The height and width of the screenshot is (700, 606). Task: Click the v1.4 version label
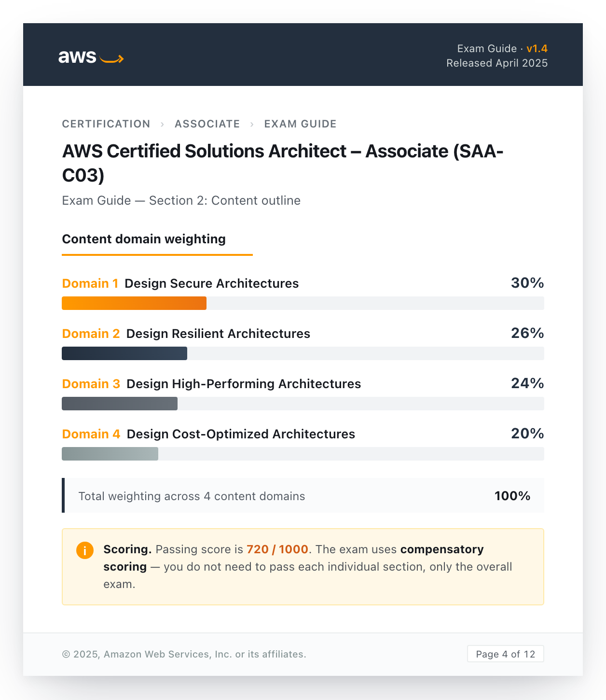[537, 48]
